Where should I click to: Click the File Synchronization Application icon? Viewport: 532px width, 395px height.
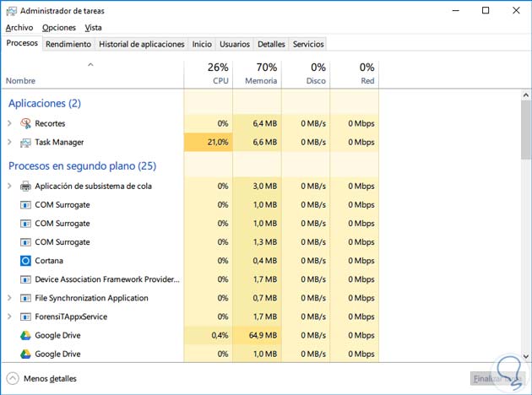click(x=25, y=298)
